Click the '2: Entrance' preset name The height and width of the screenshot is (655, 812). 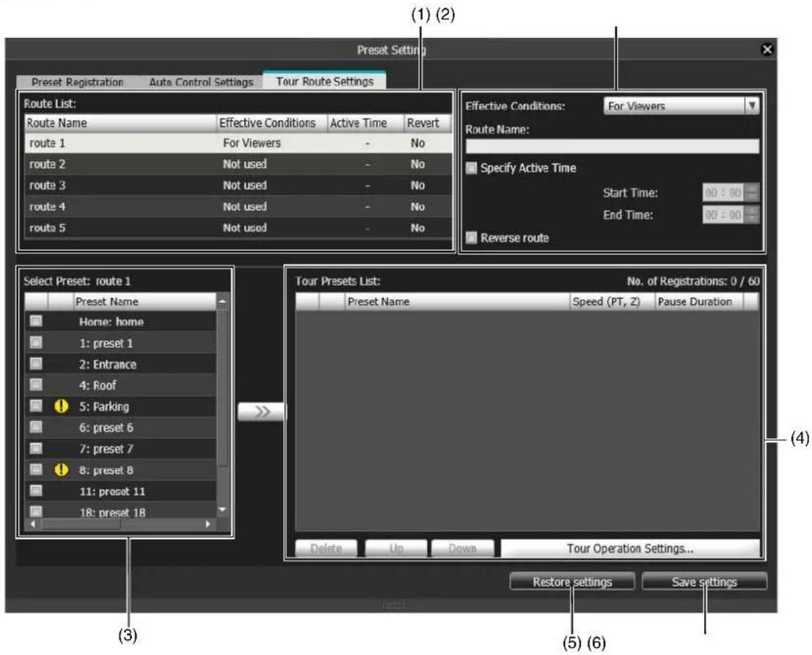(108, 364)
